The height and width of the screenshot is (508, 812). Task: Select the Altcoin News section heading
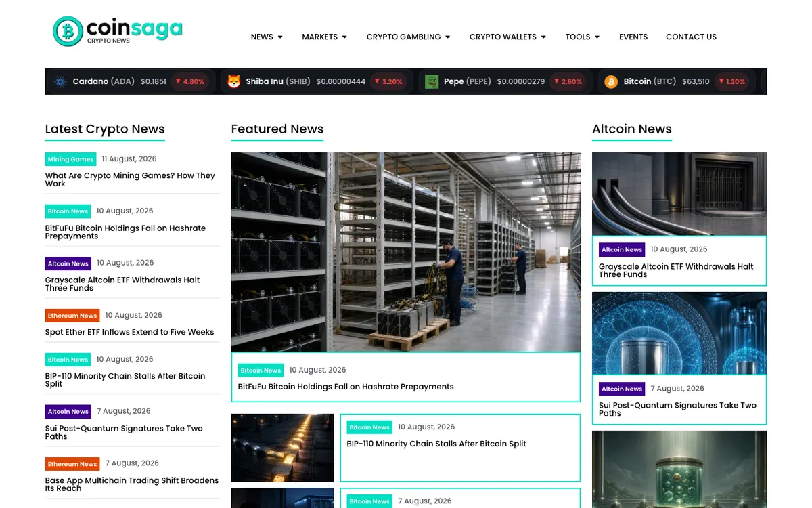632,129
